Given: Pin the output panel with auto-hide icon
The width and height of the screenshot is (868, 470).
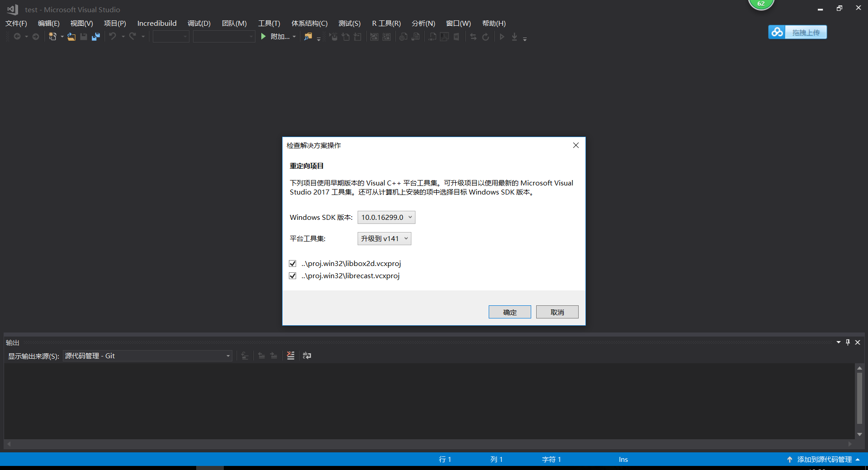Looking at the screenshot, I should coord(848,342).
